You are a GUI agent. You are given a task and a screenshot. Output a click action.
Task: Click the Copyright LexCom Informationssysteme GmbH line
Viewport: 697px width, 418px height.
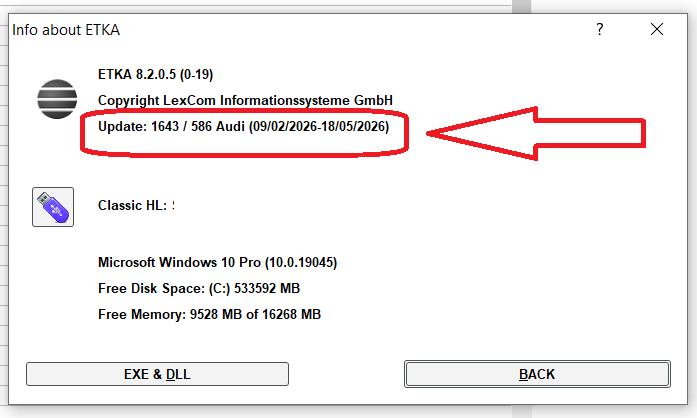245,100
